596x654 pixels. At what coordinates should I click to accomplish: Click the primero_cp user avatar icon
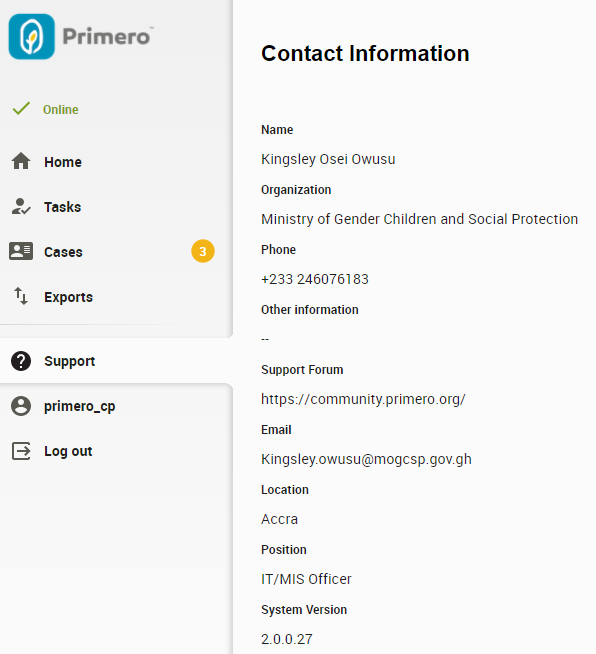coord(21,406)
